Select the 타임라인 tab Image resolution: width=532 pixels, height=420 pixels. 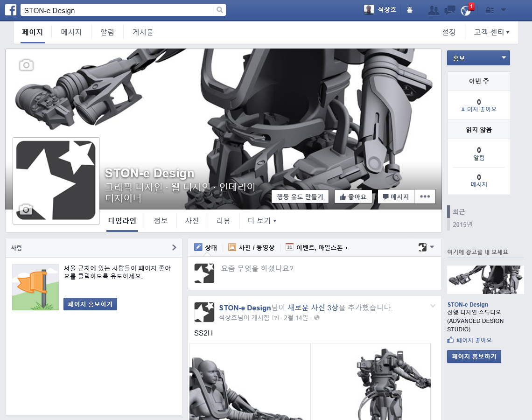122,221
